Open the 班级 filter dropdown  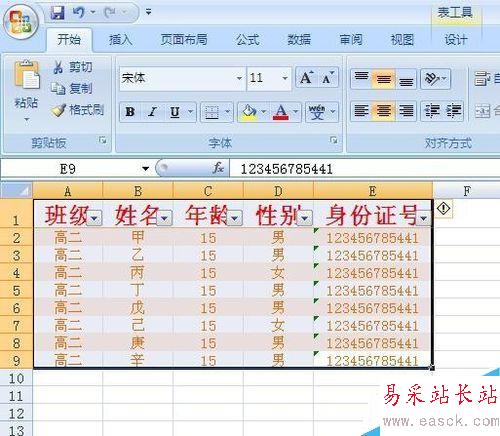point(94,218)
